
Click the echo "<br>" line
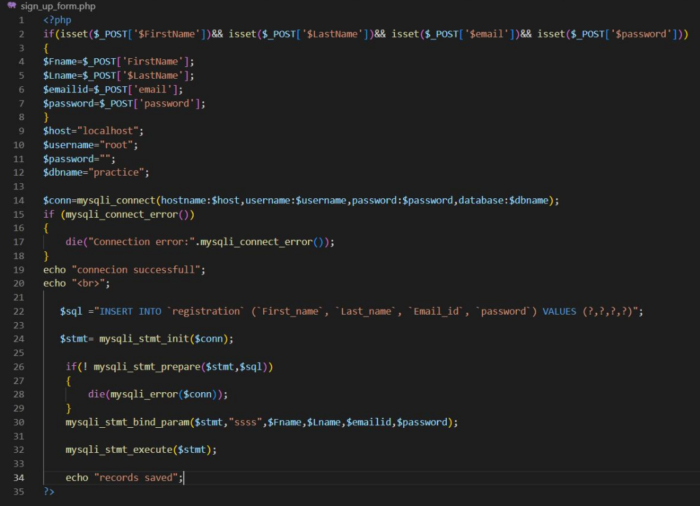click(x=77, y=283)
